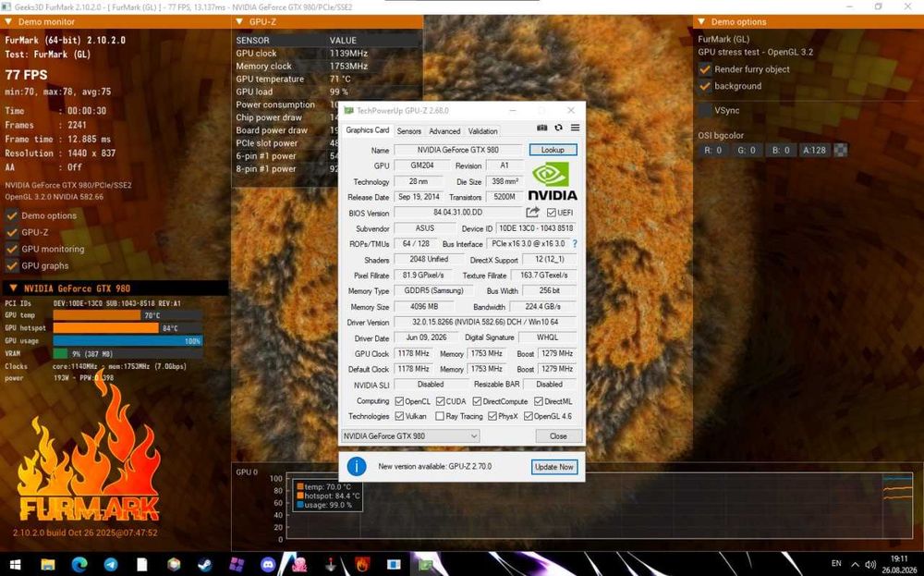The width and height of the screenshot is (924, 576).
Task: Enable the VSync checkbox
Action: [705, 110]
